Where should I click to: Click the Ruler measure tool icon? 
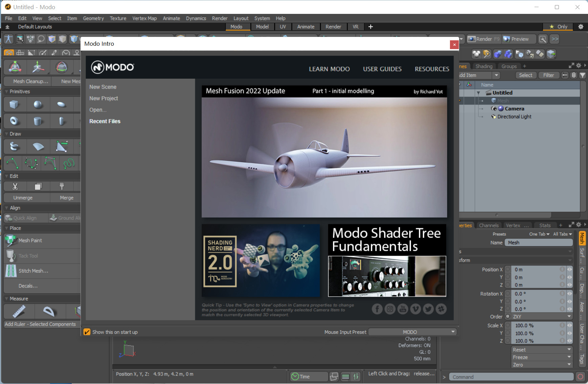click(x=19, y=311)
